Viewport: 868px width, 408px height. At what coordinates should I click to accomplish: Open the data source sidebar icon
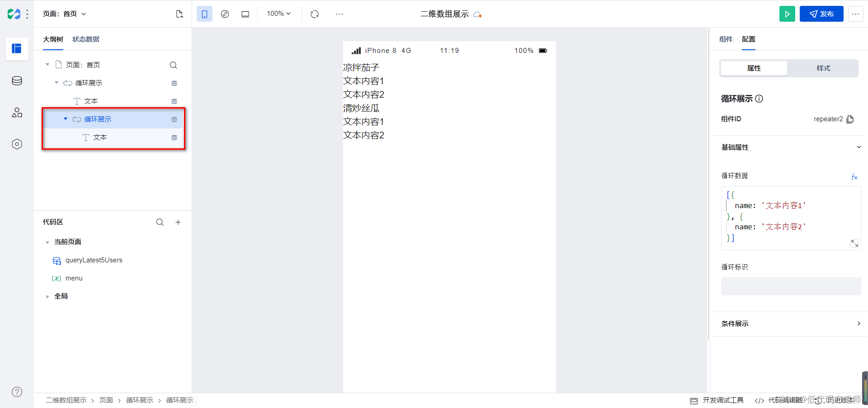[17, 81]
